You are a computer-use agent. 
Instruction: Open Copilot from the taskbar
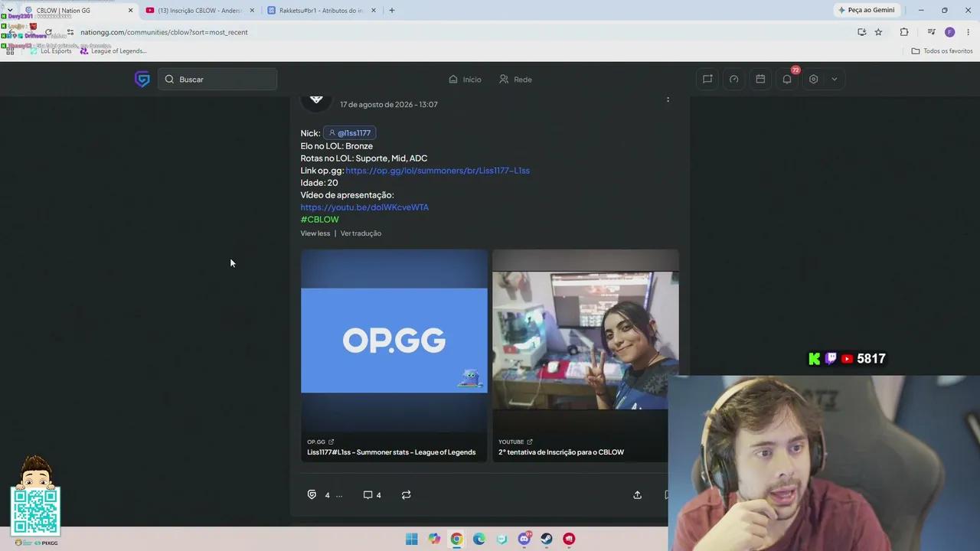click(x=434, y=539)
